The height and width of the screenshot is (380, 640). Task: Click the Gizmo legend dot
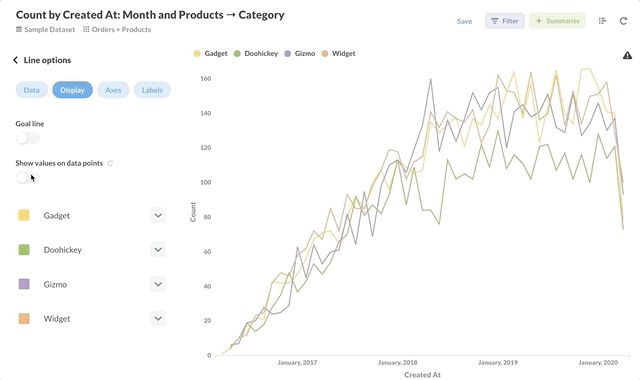click(288, 53)
